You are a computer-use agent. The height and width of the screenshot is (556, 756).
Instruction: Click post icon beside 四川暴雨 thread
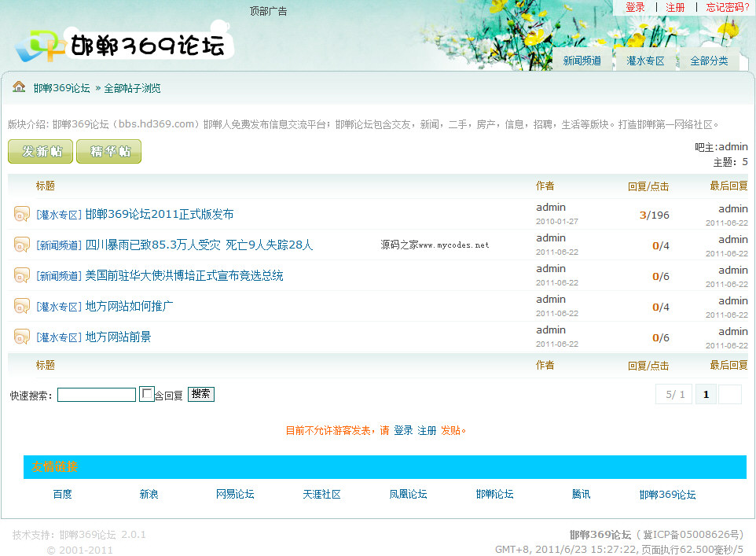(21, 245)
